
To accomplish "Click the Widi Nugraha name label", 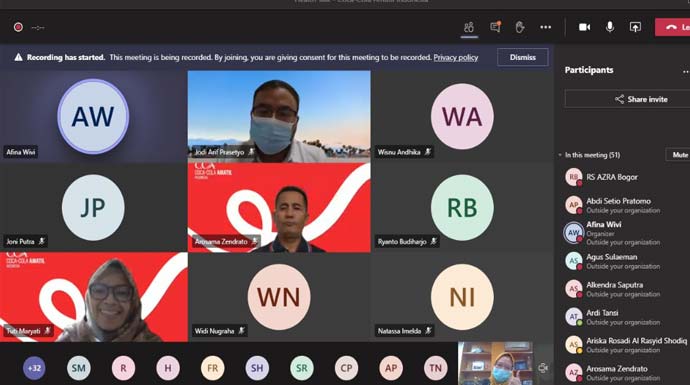I will 214,331.
